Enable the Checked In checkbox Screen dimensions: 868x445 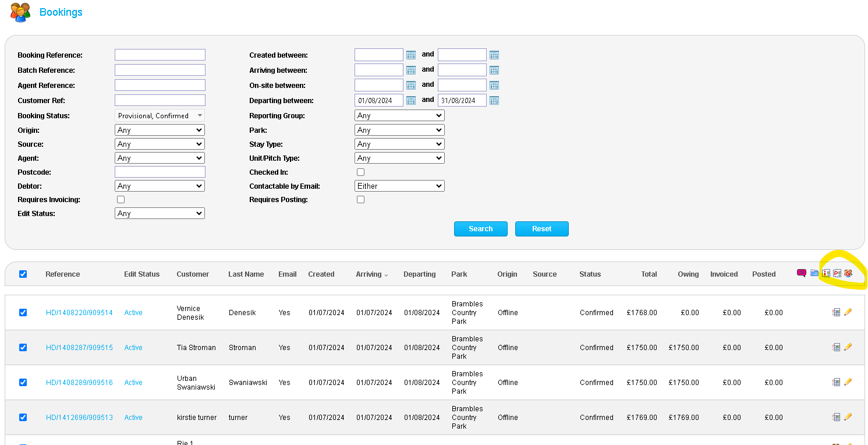click(x=361, y=172)
